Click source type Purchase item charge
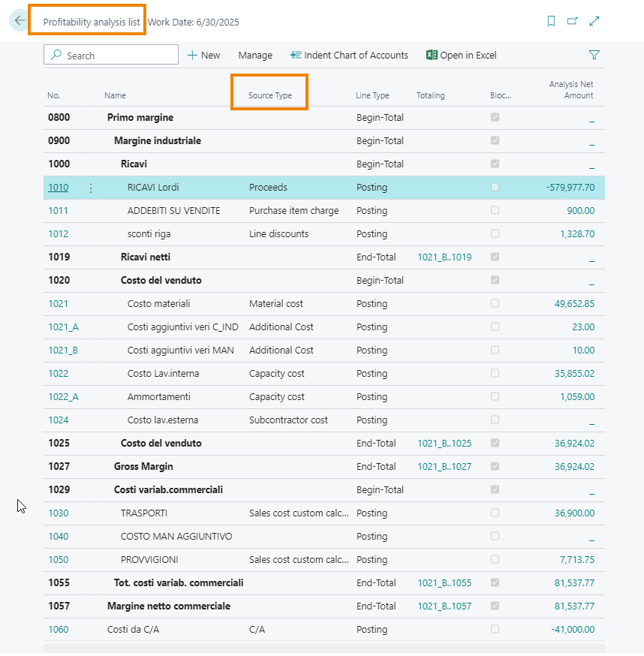This screenshot has width=644, height=656. coord(293,210)
